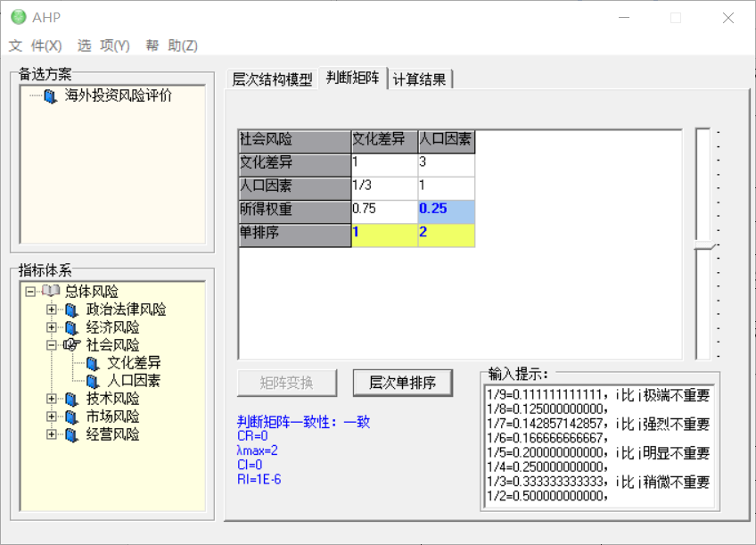Click the book icon next to 经济风险
Screen dimensions: 756x545
point(71,328)
